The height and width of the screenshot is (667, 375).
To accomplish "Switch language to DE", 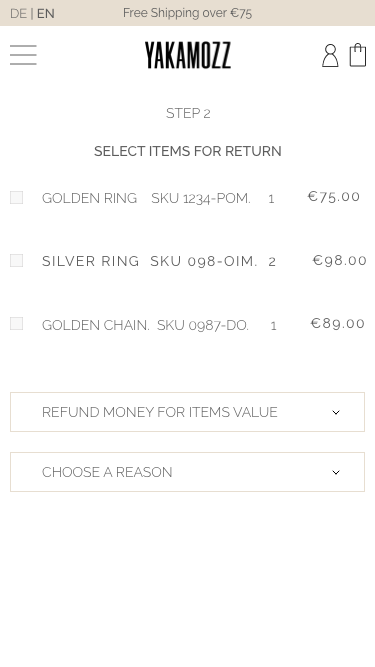I will (x=18, y=14).
